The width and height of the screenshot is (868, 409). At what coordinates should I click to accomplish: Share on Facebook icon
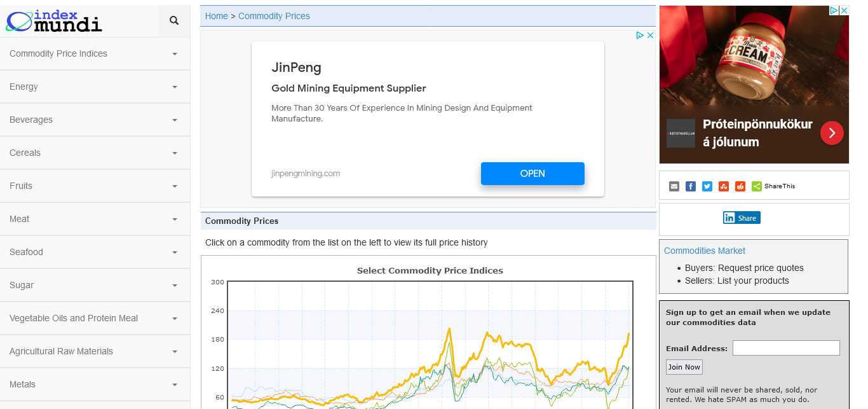click(x=691, y=186)
